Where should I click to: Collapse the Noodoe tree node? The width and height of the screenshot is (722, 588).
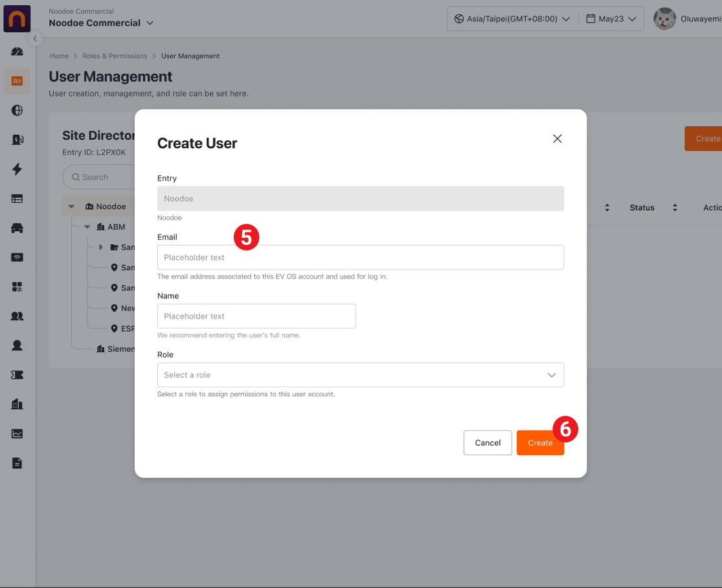[72, 207]
